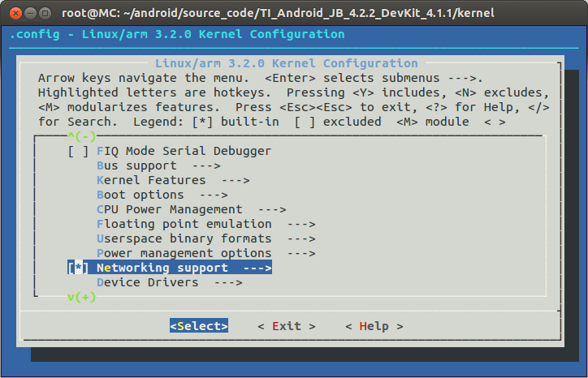The width and height of the screenshot is (588, 378).
Task: Expand Networking support via its arrow
Action: click(x=257, y=268)
